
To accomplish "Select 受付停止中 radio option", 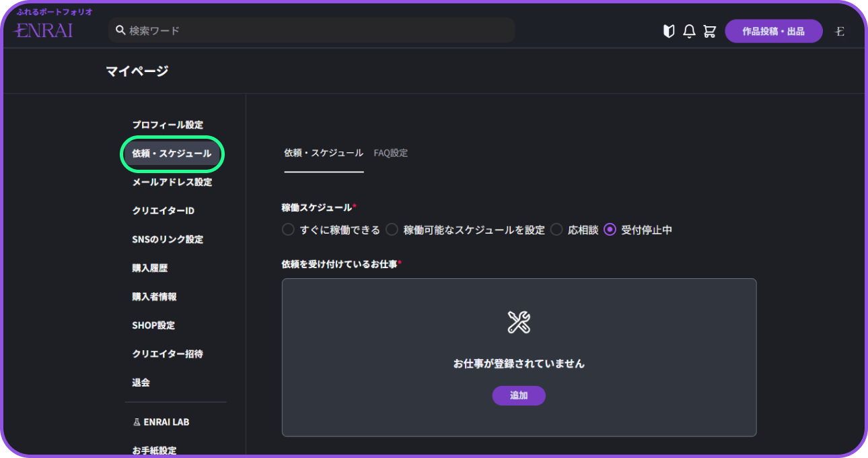I will pos(610,230).
